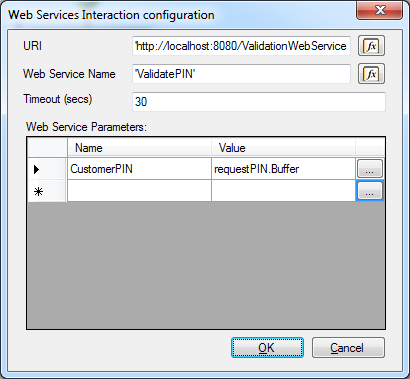Dismiss dialog with Cancel button

348,348
